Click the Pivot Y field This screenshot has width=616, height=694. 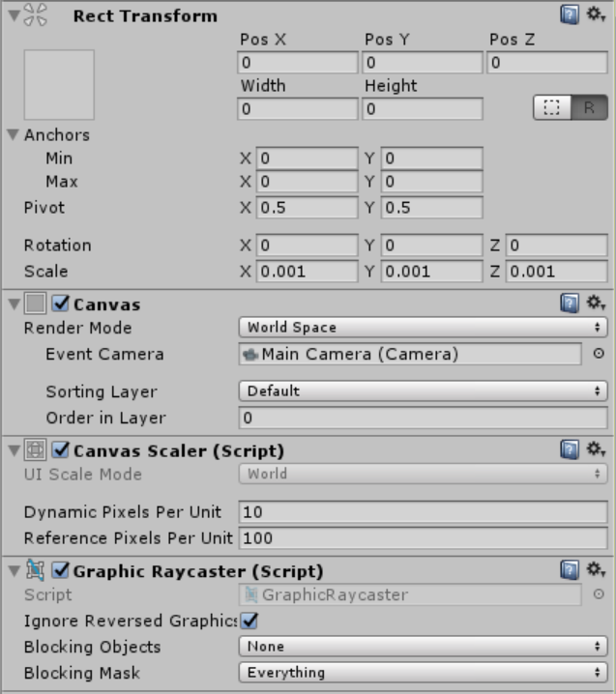point(431,208)
